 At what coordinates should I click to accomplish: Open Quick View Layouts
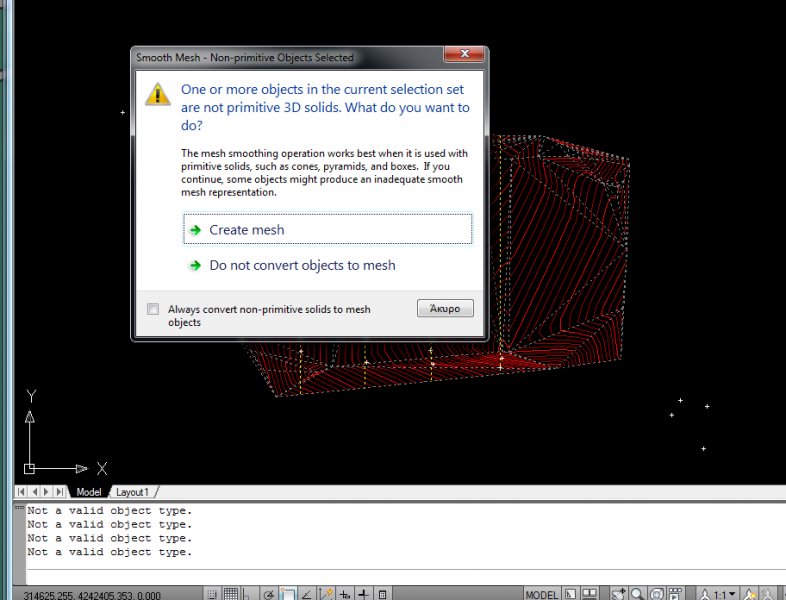570,594
